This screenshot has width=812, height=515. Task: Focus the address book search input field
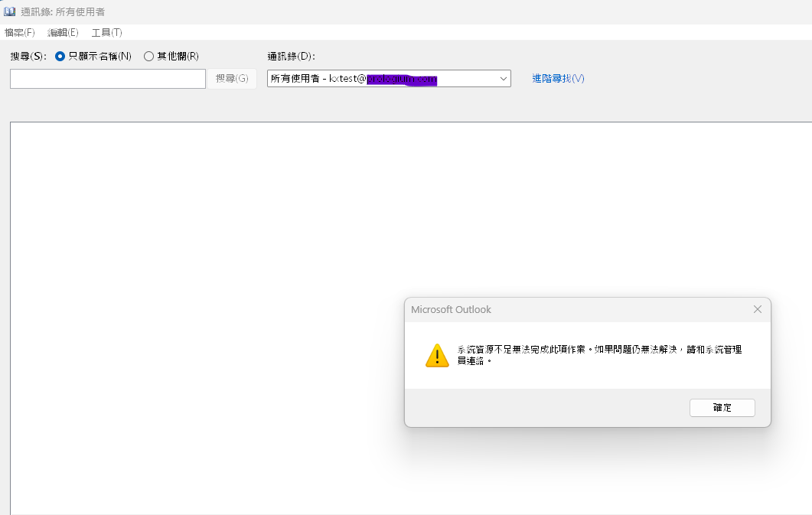(x=108, y=79)
